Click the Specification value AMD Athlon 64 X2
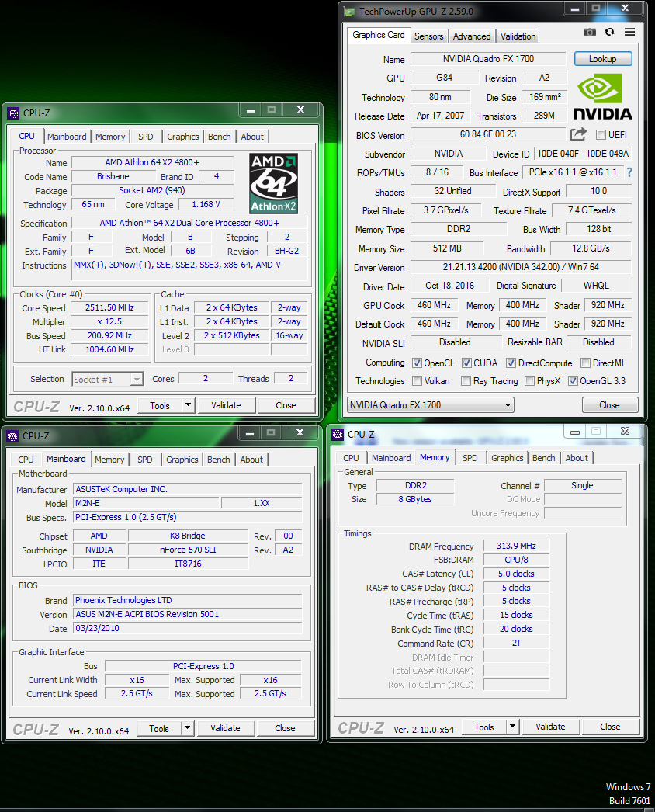This screenshot has height=812, width=655. 189,224
